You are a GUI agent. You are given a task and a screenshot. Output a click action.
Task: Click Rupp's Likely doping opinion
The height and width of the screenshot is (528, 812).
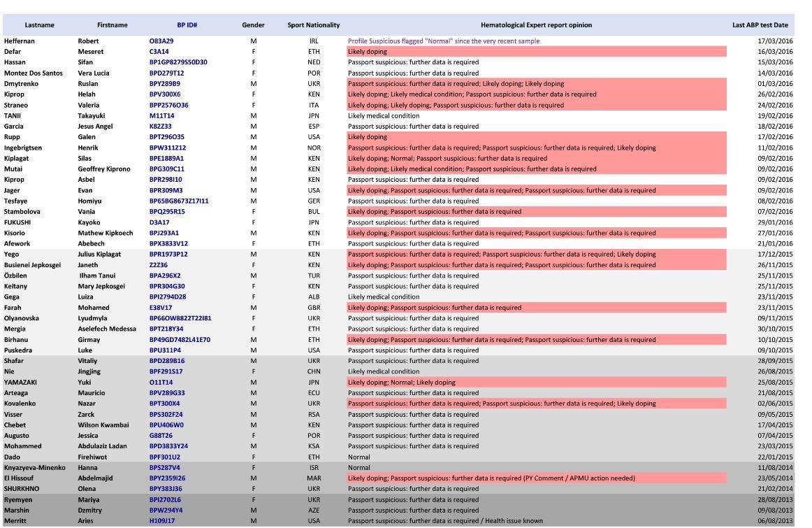368,137
